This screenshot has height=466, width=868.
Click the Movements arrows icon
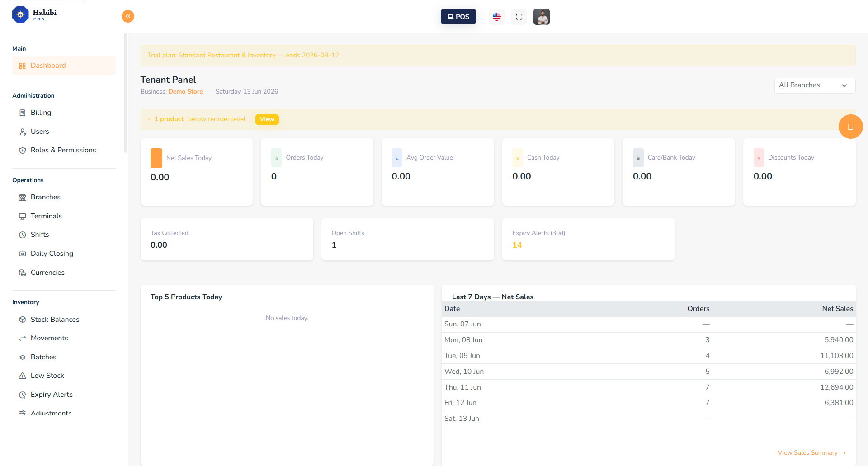click(23, 338)
